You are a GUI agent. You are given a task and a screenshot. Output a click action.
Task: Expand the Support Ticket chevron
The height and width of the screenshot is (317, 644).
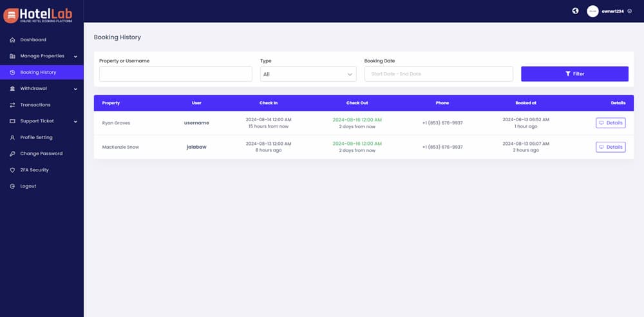(75, 122)
